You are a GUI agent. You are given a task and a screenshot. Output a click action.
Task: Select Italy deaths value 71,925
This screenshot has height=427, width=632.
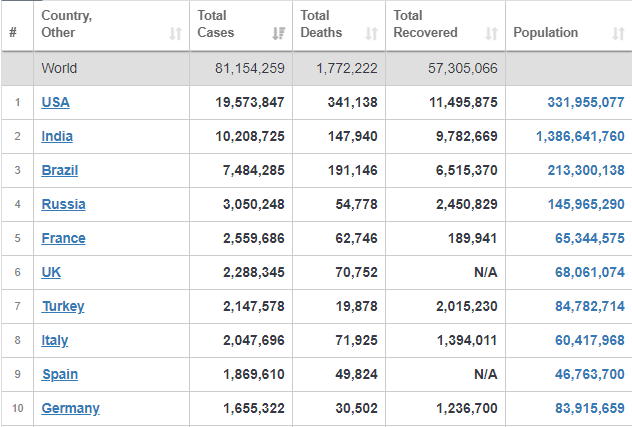pos(357,340)
